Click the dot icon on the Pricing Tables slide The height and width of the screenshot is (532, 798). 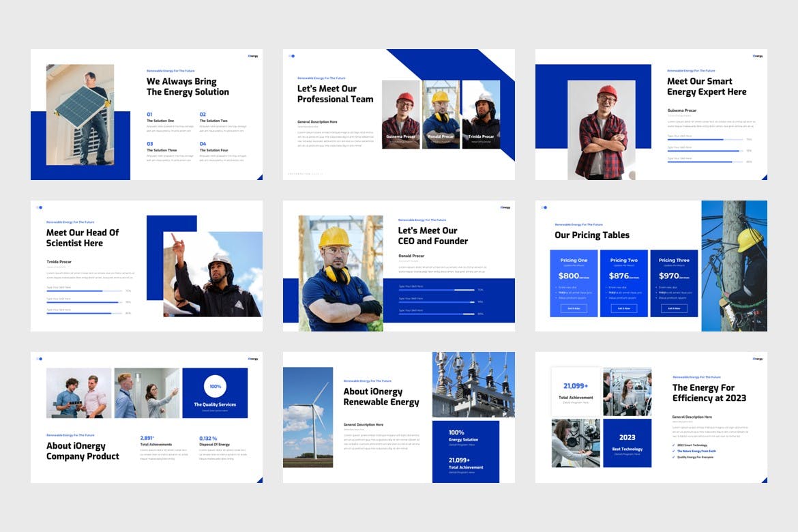point(544,207)
